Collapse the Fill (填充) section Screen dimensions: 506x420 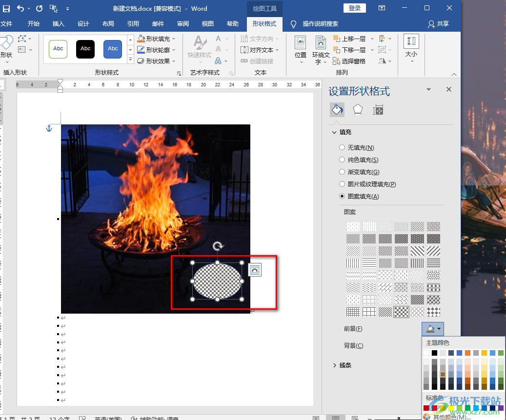[334, 132]
